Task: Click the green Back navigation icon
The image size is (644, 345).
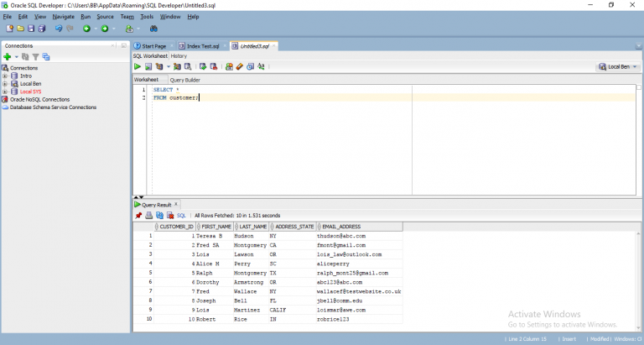Action: pos(86,29)
